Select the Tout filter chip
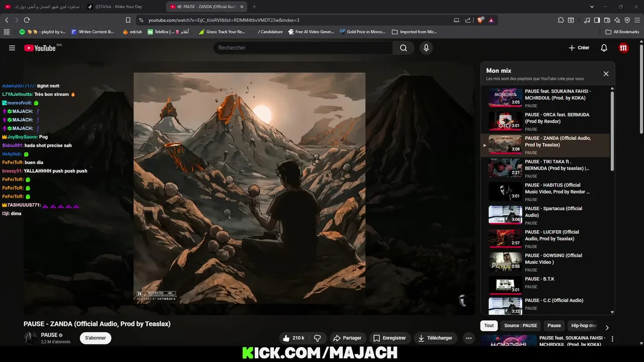The height and width of the screenshot is (362, 644). 489,325
